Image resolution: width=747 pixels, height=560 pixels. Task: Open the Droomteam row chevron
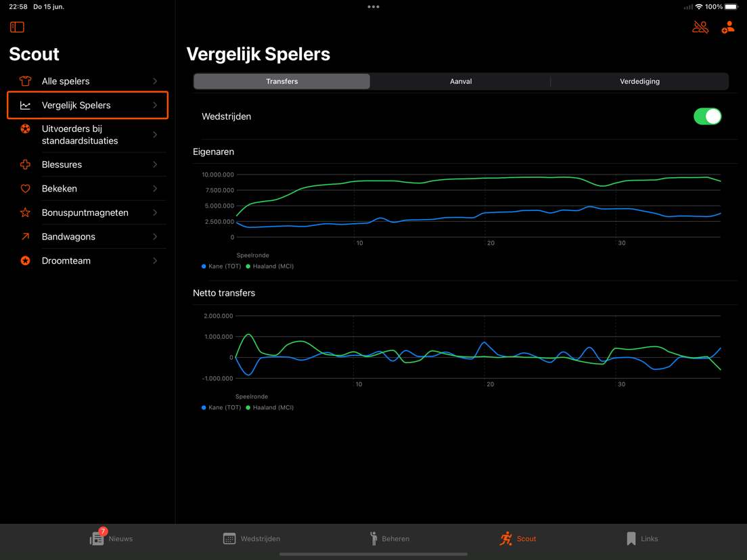click(x=155, y=260)
